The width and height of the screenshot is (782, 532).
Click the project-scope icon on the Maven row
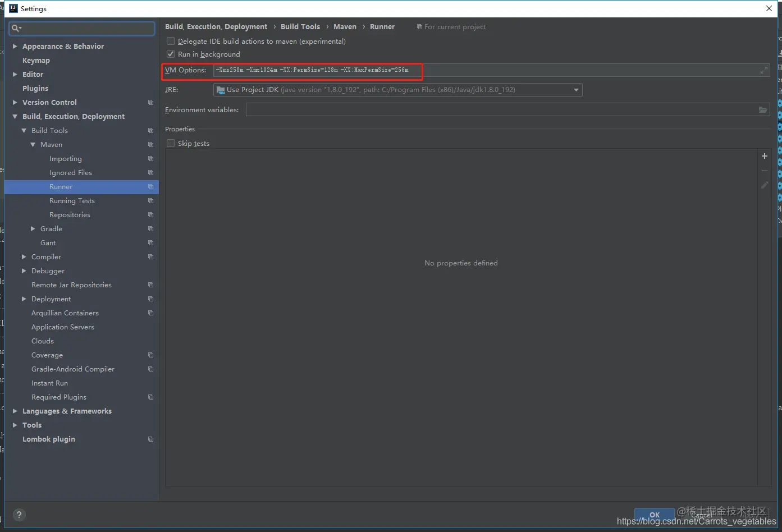(150, 145)
